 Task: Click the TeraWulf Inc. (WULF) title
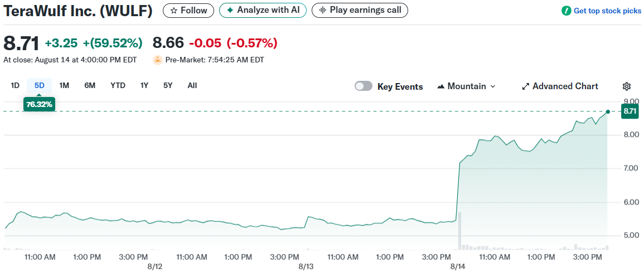click(x=78, y=11)
